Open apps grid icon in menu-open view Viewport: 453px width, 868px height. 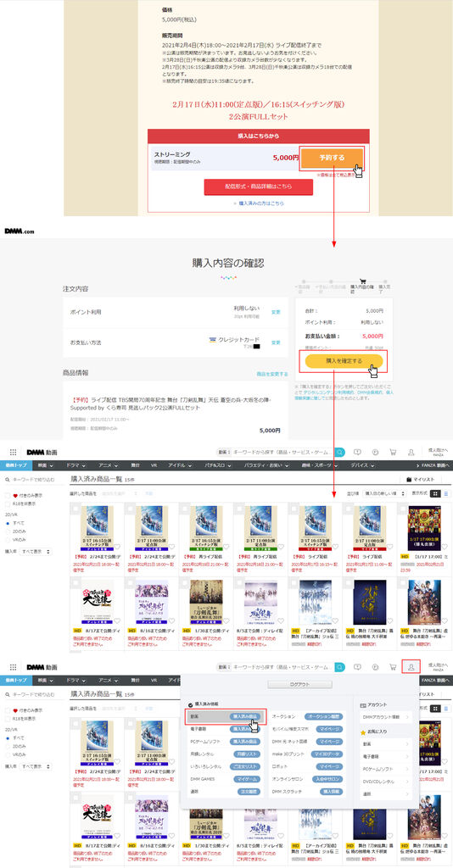click(13, 667)
